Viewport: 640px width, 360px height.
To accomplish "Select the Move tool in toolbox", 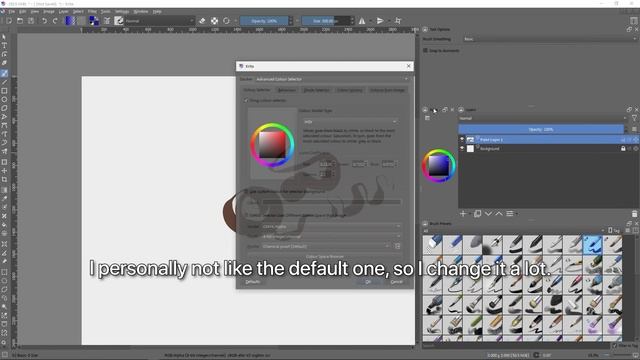I will tap(4, 171).
